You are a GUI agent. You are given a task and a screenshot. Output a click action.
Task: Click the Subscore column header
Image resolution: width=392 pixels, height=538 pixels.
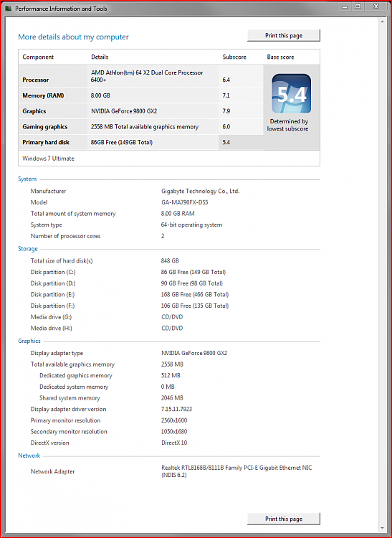pos(234,57)
